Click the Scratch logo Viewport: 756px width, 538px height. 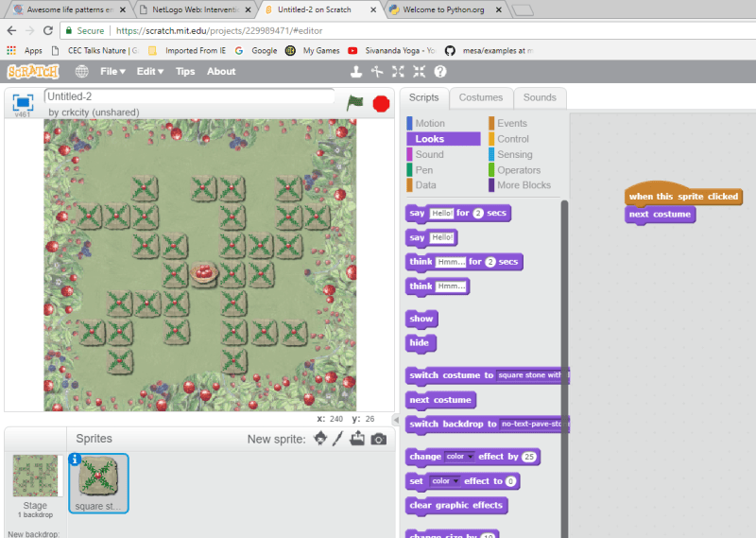tap(33, 72)
